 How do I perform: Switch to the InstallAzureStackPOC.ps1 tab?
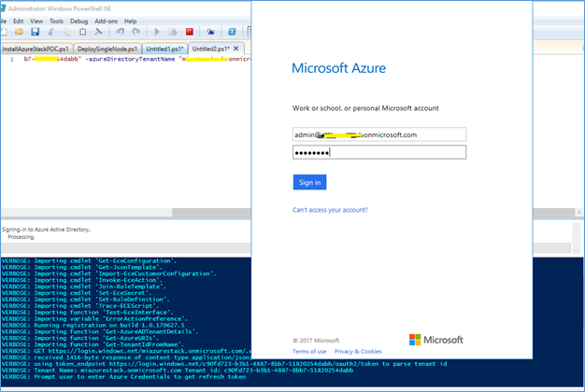click(36, 49)
